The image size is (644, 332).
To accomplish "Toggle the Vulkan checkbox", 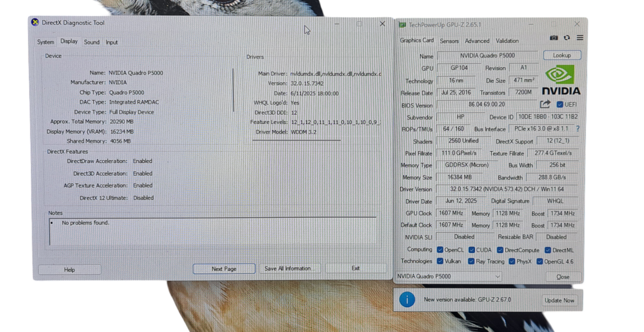I will tap(440, 261).
